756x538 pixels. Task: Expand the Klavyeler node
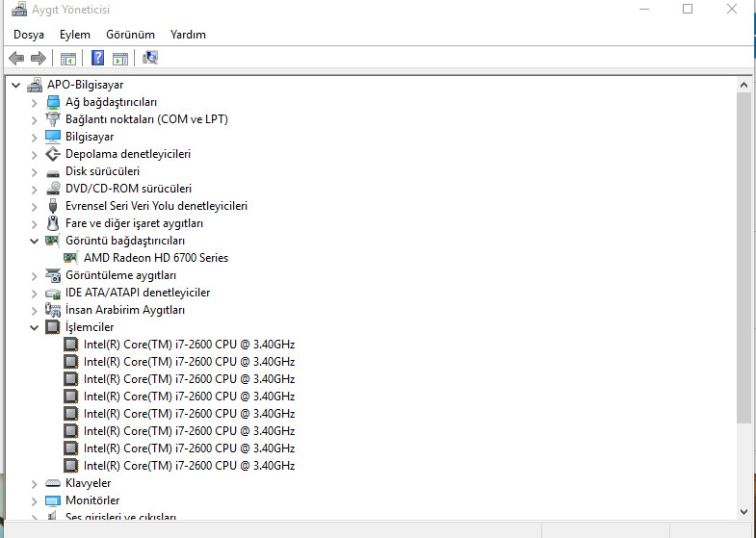[35, 483]
